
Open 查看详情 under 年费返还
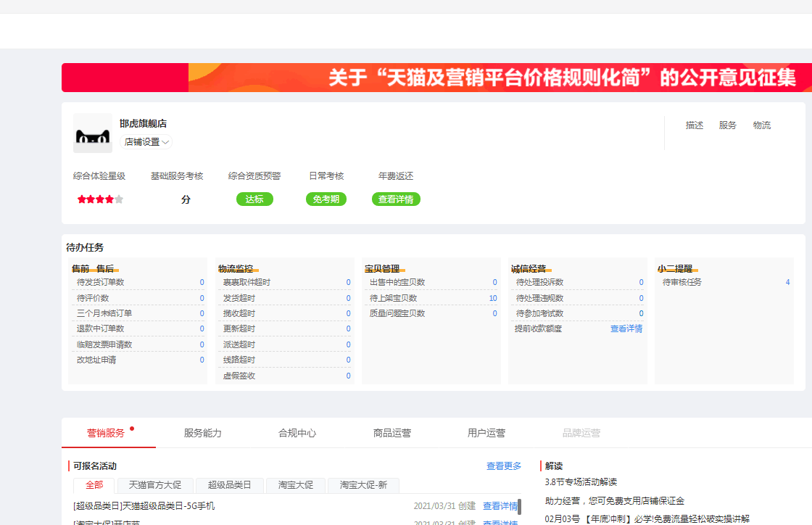pyautogui.click(x=396, y=199)
